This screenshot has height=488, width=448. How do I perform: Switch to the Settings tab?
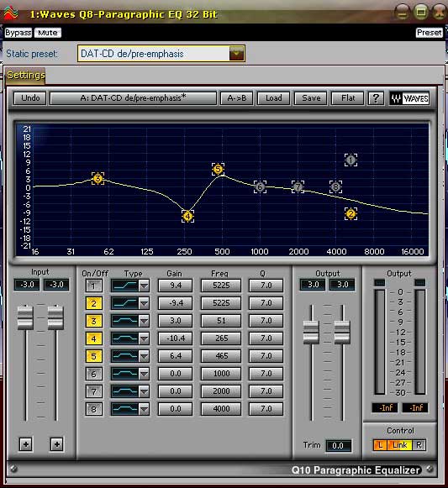25,76
